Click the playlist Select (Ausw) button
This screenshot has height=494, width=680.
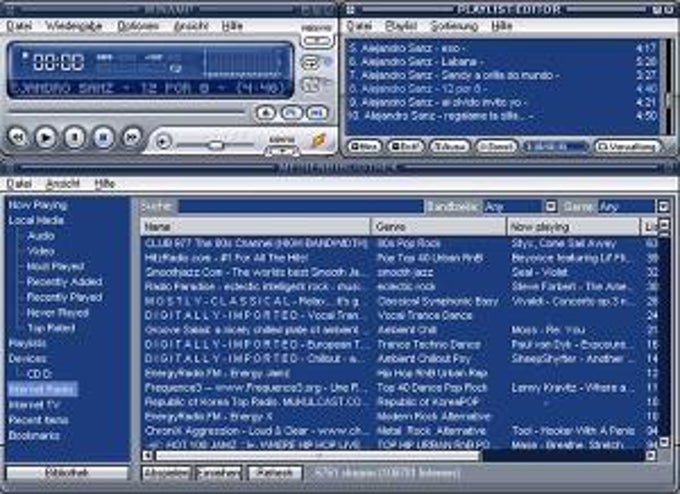coord(450,147)
